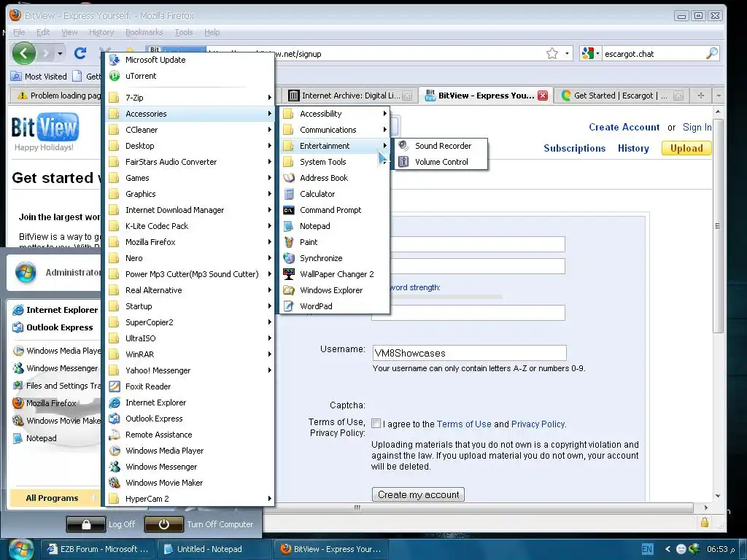The height and width of the screenshot is (560, 747).
Task: Open EZB Forum taskbar item
Action: pyautogui.click(x=98, y=549)
